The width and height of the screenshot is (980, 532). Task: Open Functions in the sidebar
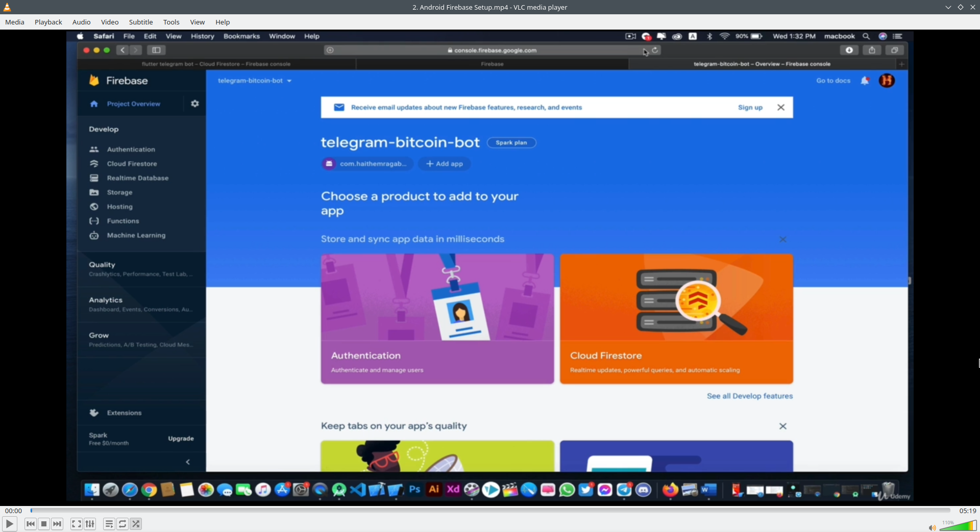(x=123, y=221)
